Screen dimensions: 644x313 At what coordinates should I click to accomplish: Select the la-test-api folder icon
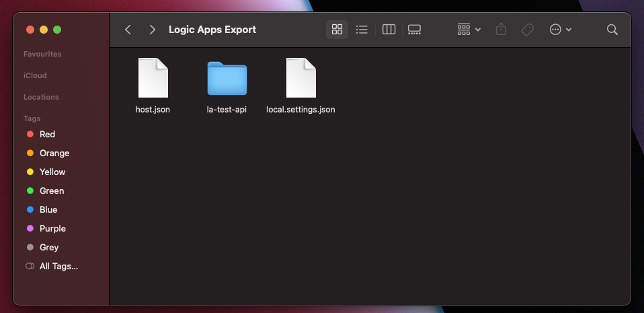pos(227,79)
